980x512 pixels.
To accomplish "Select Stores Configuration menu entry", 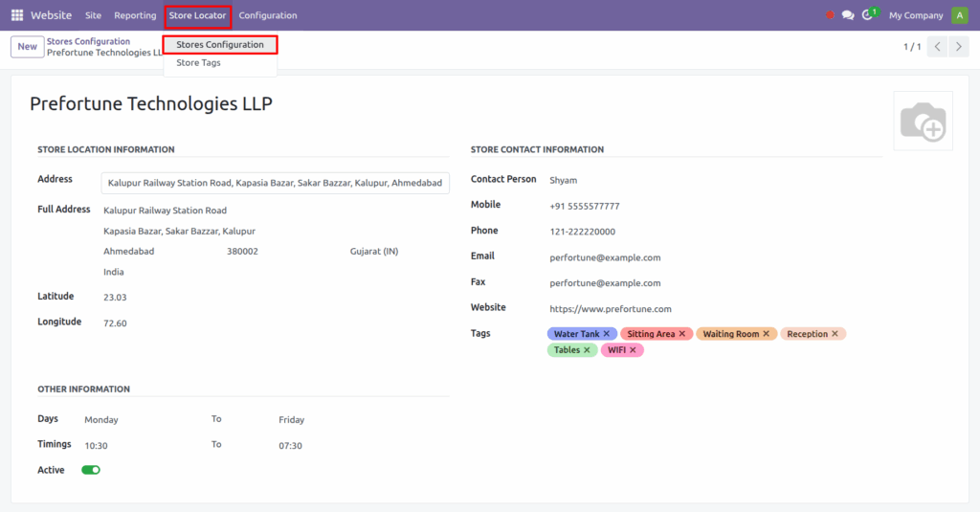I will click(220, 44).
